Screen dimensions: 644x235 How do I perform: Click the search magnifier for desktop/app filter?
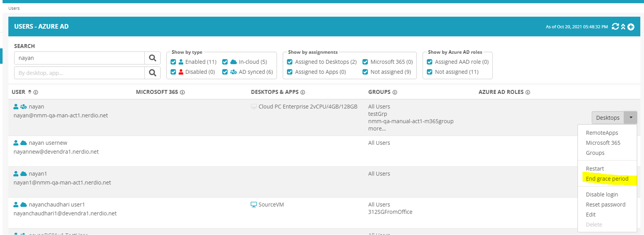[x=152, y=73]
